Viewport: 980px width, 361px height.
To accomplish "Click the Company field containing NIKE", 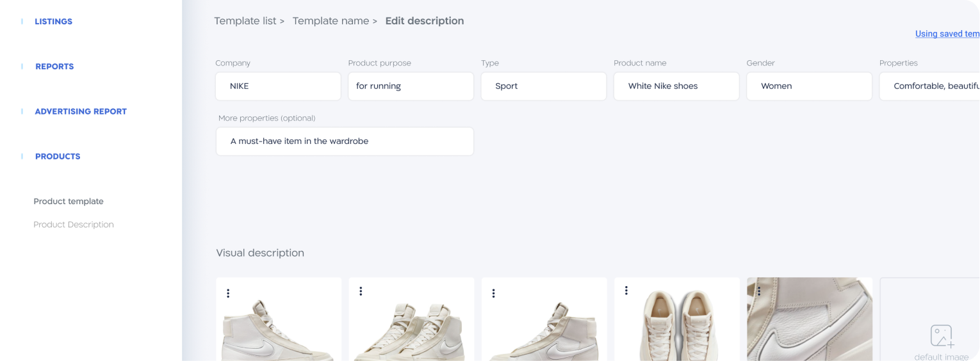I will tap(279, 86).
